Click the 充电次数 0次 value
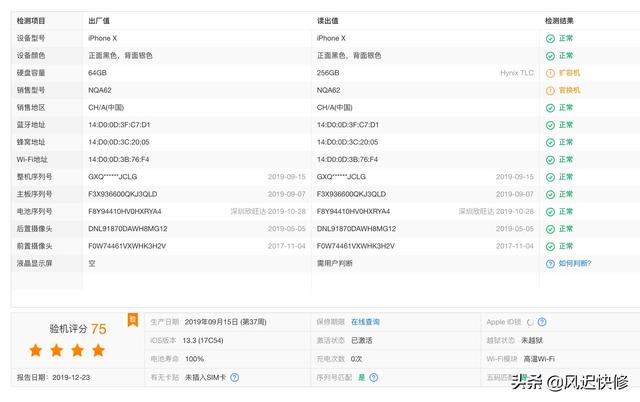 (356, 359)
